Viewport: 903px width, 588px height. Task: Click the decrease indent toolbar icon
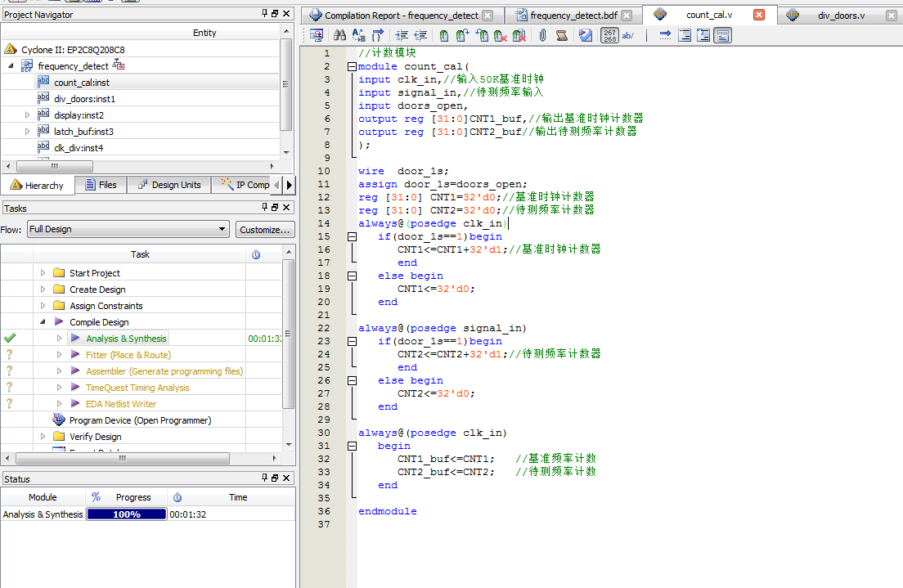click(x=420, y=35)
